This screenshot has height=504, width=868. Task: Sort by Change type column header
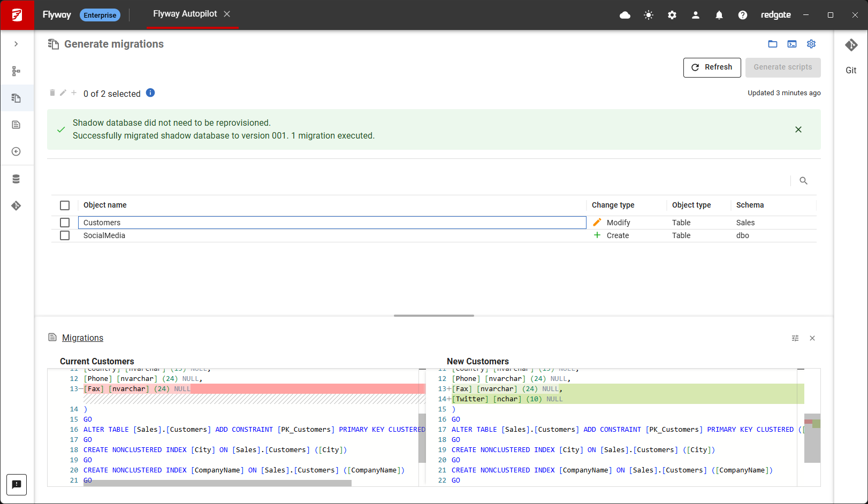click(x=613, y=205)
